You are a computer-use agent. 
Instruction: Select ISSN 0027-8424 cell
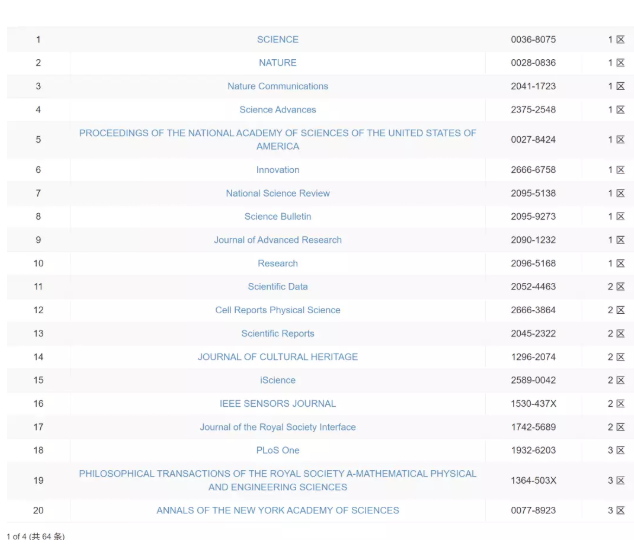[x=533, y=140]
